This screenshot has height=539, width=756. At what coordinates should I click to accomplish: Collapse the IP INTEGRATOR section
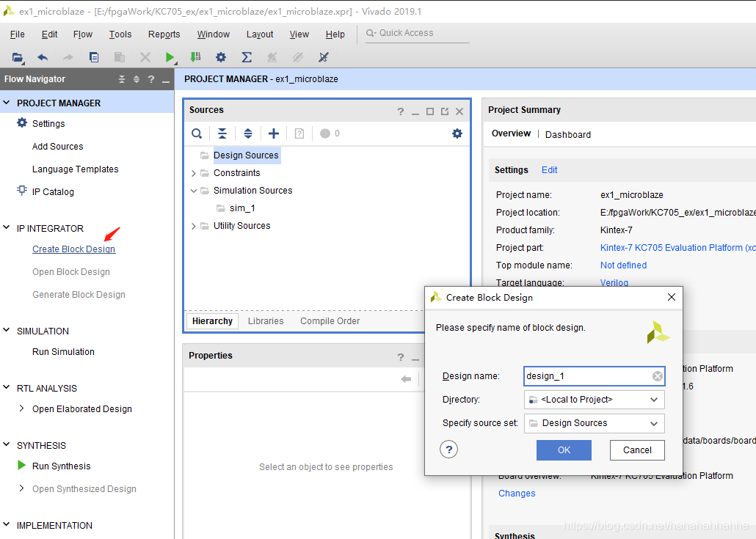7,227
